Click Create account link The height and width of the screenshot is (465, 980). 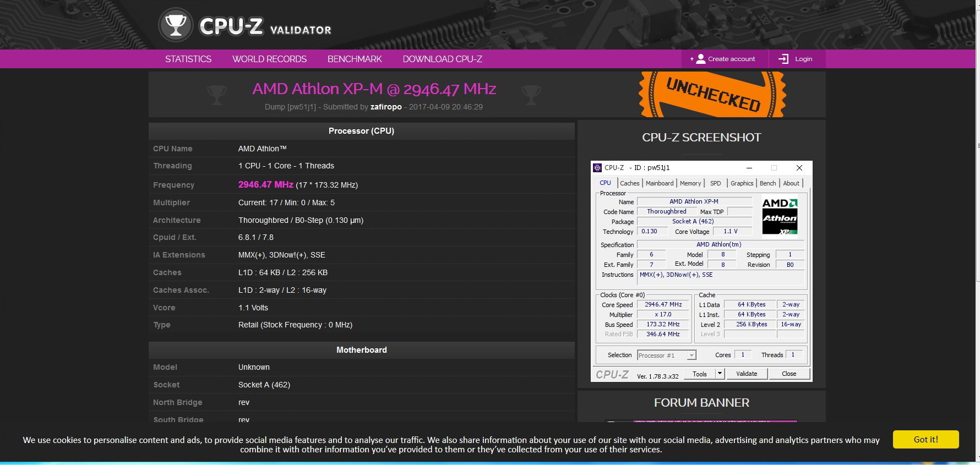coord(731,59)
